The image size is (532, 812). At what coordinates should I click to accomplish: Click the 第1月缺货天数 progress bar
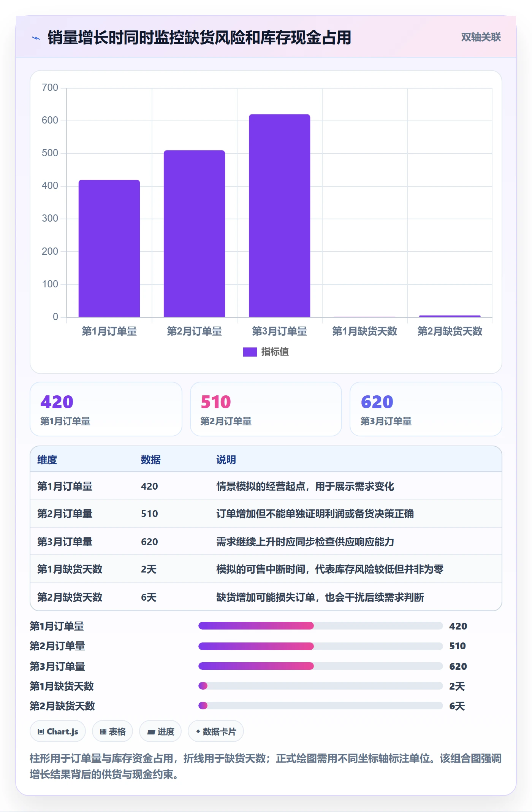point(320,686)
